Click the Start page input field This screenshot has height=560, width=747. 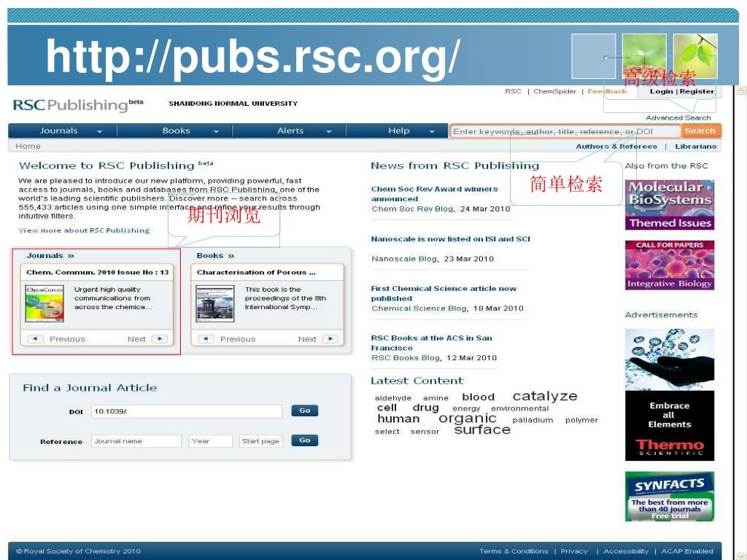pos(260,441)
